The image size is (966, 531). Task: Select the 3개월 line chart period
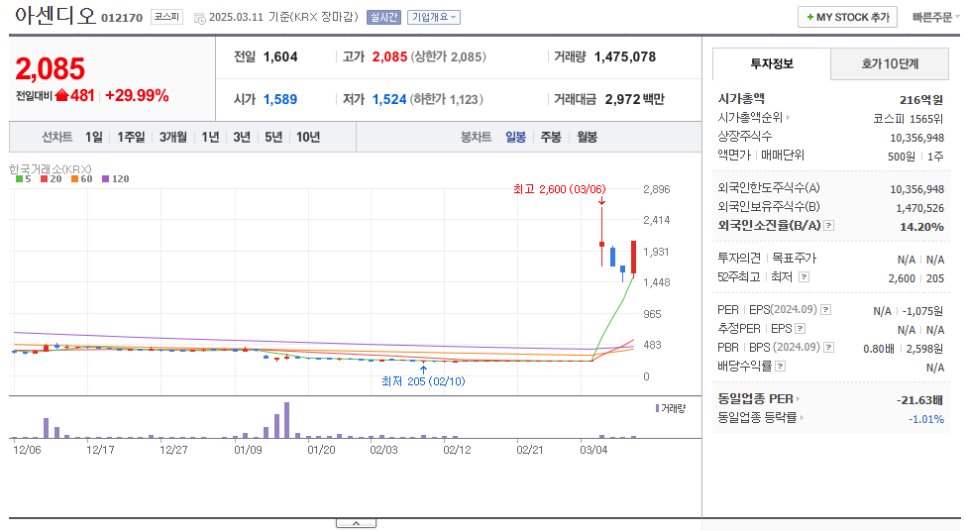coord(172,137)
